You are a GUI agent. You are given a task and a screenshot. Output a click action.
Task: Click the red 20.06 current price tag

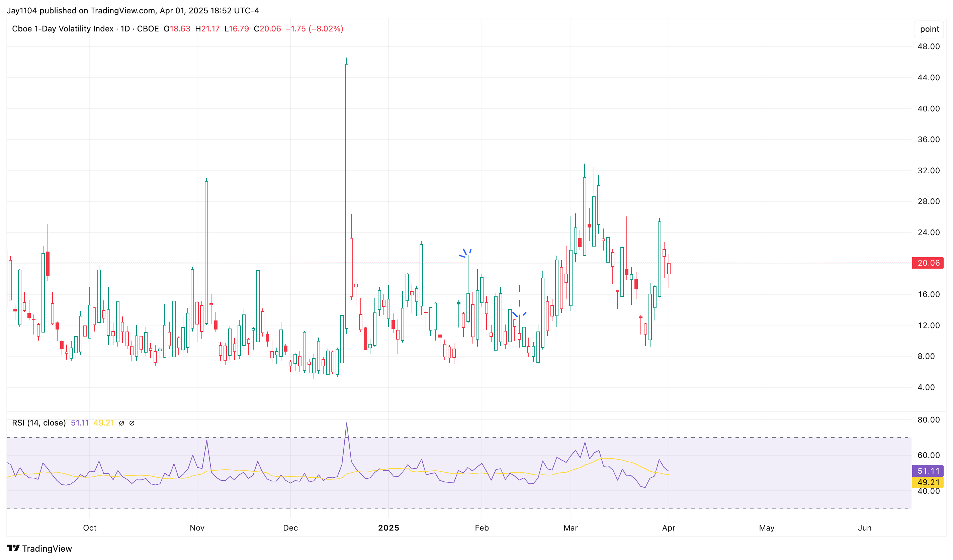pyautogui.click(x=928, y=263)
